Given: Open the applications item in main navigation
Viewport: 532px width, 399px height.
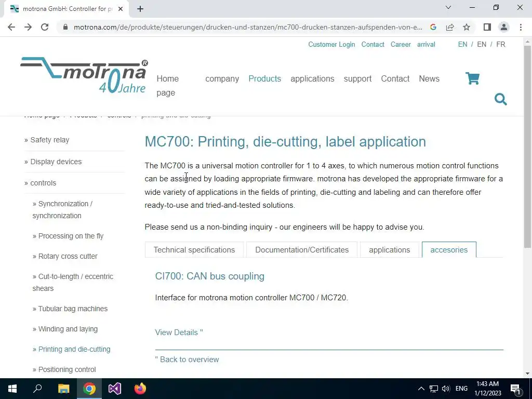Looking at the screenshot, I should (x=312, y=79).
